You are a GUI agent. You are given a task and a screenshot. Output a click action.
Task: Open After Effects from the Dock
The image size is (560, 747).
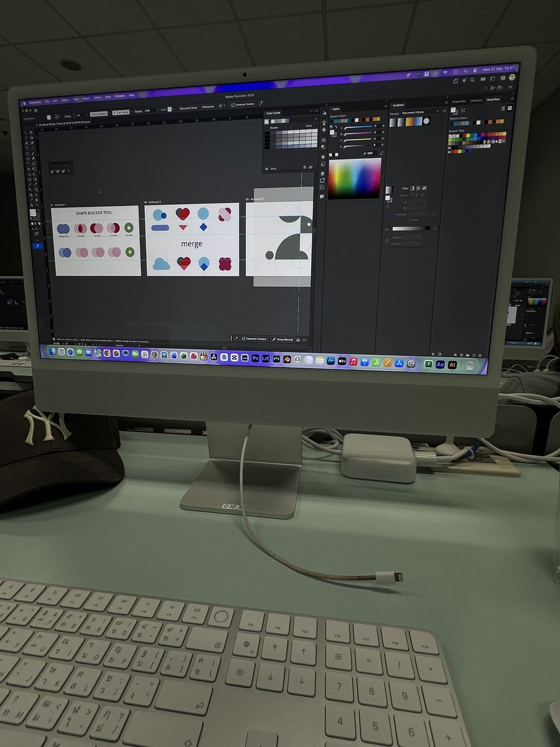(440, 364)
